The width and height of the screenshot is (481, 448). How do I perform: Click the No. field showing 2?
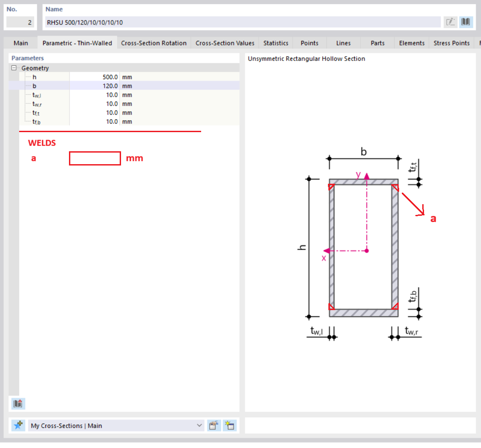pyautogui.click(x=20, y=22)
